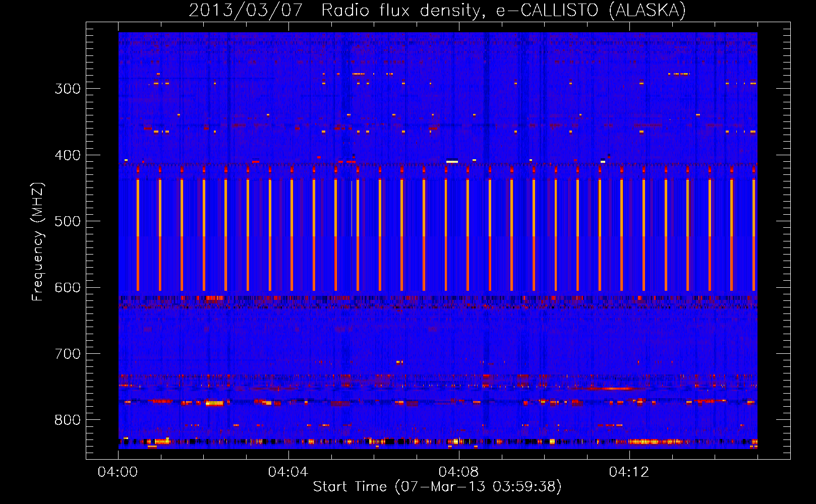The width and height of the screenshot is (816, 504).
Task: Click the 'Start Time (07-Mar-13 03:59:38)' label
Action: [x=437, y=486]
